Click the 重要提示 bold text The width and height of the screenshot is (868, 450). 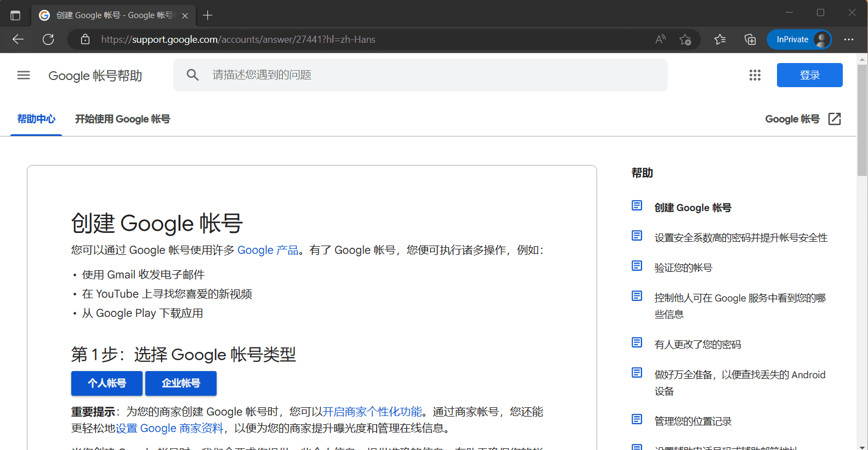pos(93,412)
